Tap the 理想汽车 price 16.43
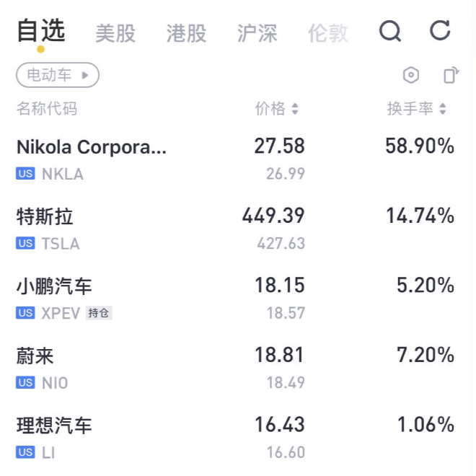476x476 pixels. click(x=280, y=425)
